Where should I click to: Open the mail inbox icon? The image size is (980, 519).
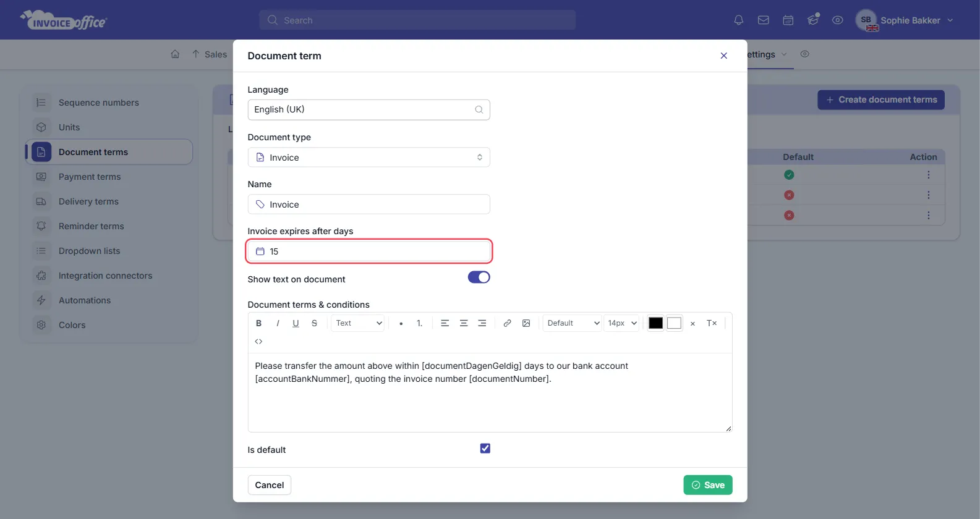pyautogui.click(x=764, y=20)
